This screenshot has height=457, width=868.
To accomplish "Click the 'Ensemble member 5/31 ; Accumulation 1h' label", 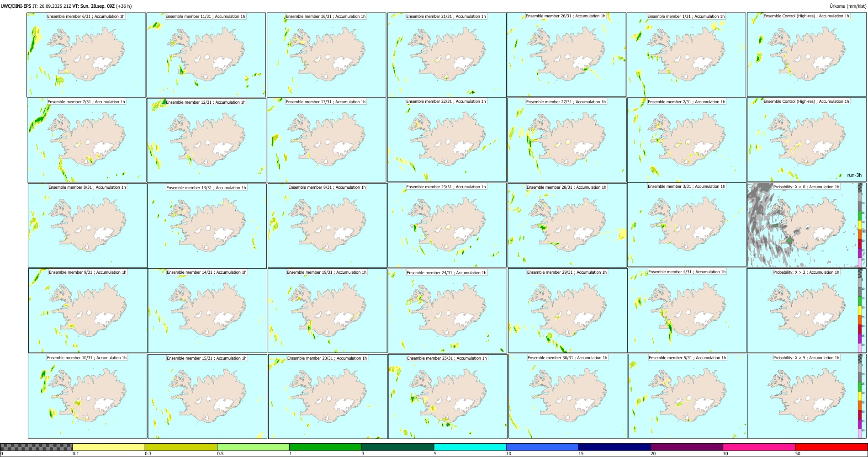I will 688,358.
